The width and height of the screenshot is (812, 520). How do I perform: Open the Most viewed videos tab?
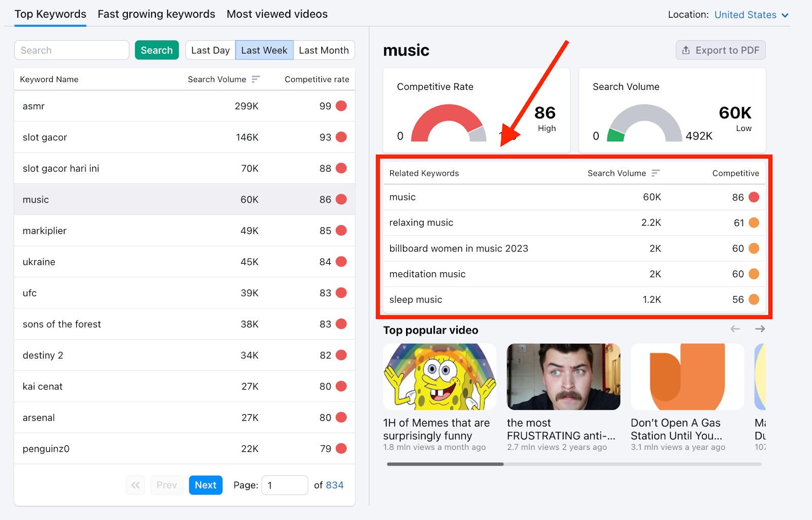pos(277,14)
